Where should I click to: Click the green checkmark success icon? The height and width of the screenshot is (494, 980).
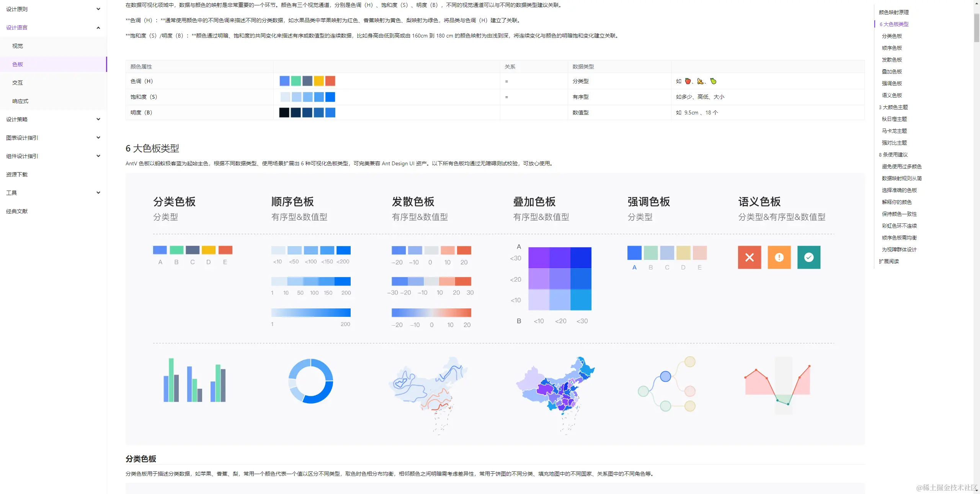tap(808, 257)
